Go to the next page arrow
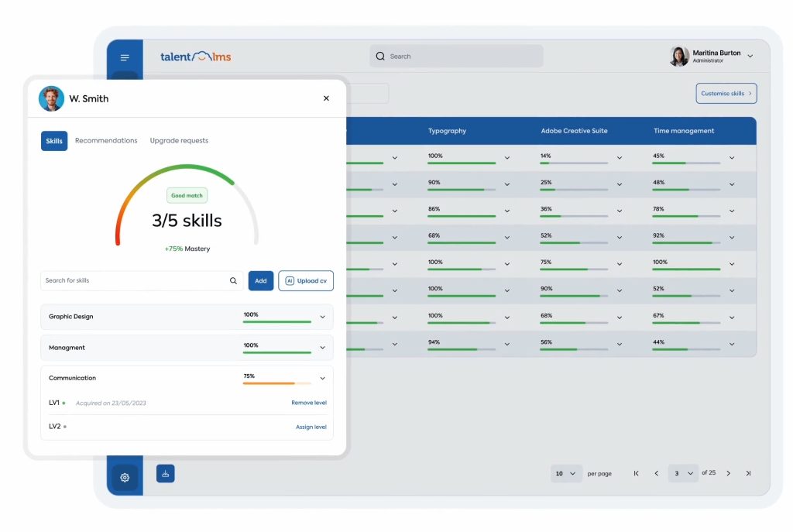The width and height of the screenshot is (793, 532). [x=728, y=473]
